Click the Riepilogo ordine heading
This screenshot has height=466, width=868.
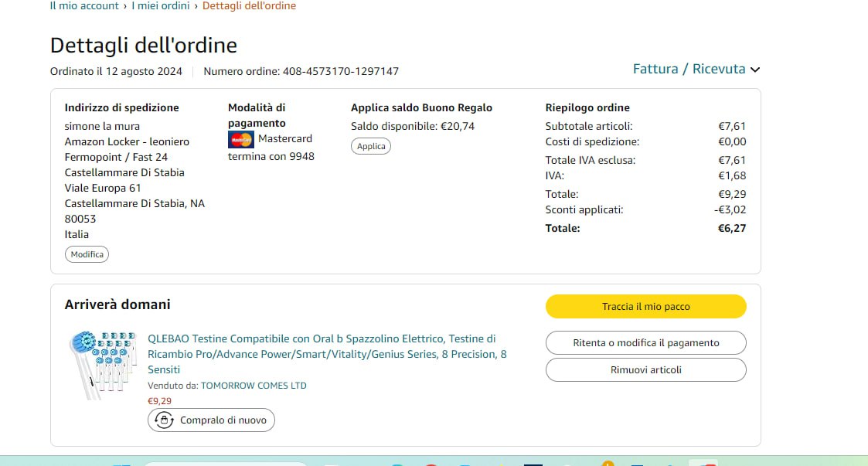tap(587, 108)
